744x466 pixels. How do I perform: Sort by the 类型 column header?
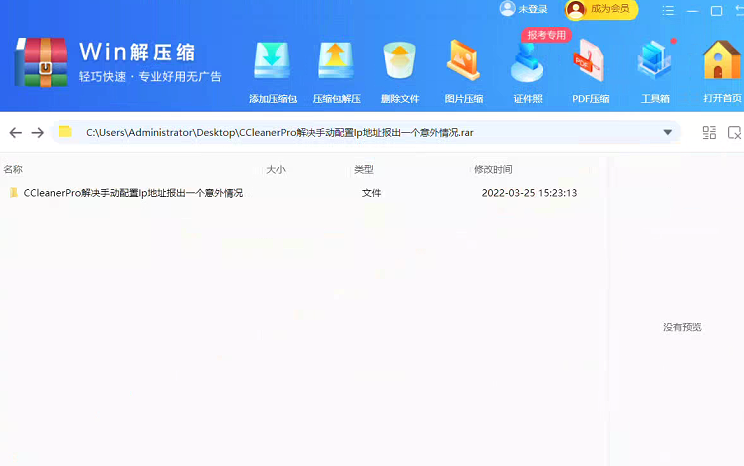[x=364, y=169]
